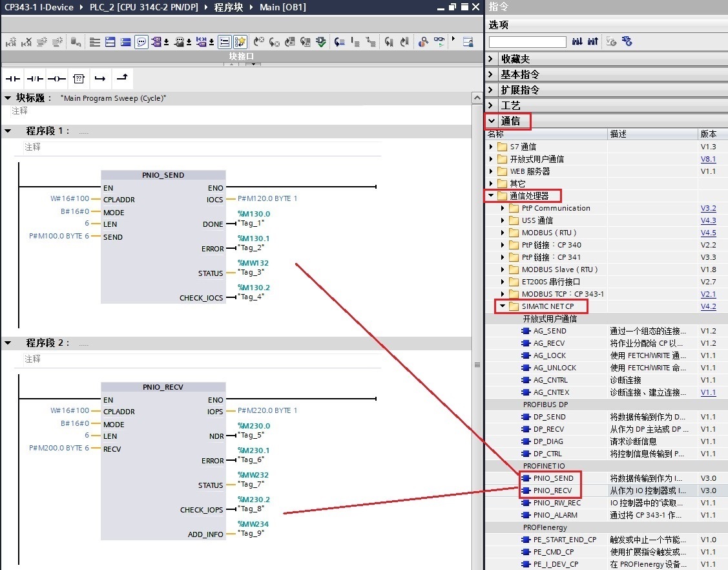This screenshot has height=570, width=728.
Task: Select the MODBUS TCP: CP 343-1 folder
Action: 563,293
